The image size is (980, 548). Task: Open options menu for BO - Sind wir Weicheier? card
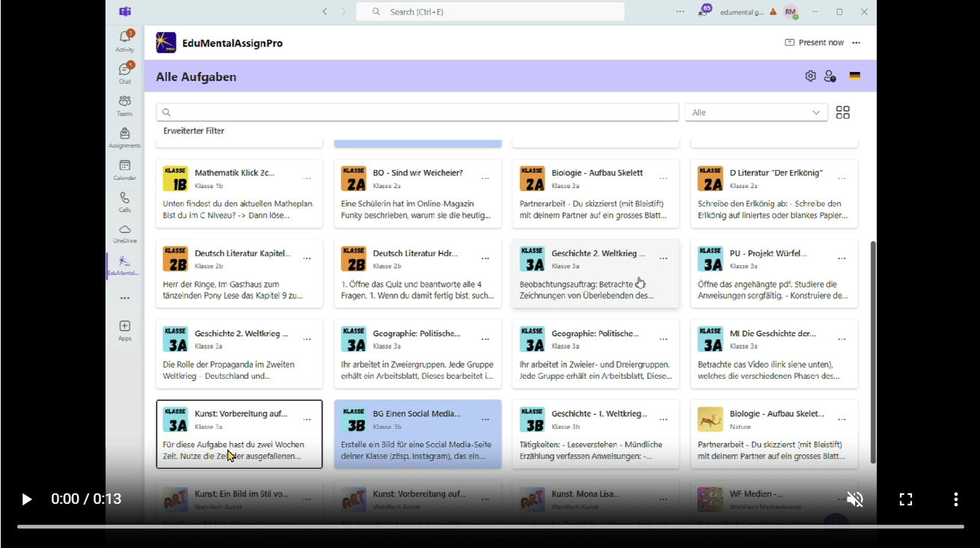(x=486, y=178)
